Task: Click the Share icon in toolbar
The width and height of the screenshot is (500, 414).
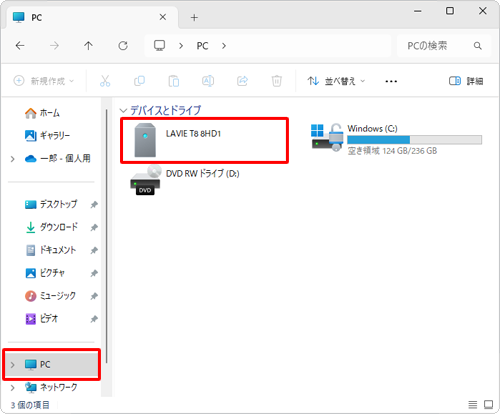Action: (242, 81)
